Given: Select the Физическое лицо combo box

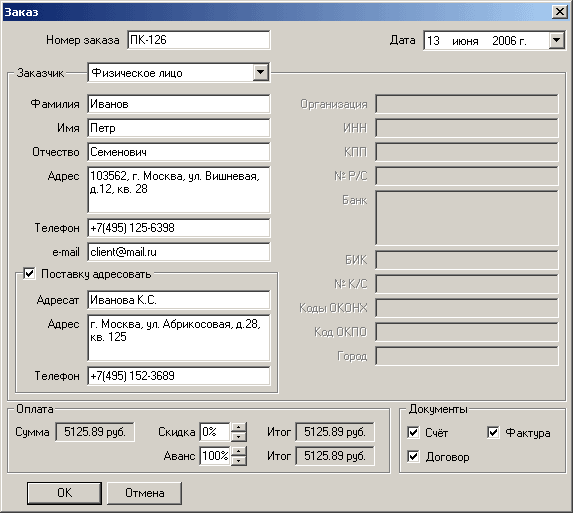Looking at the screenshot, I should click(x=179, y=72).
